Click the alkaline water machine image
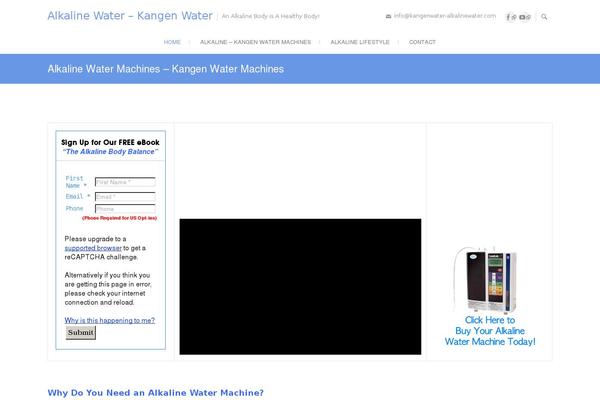Viewport: 600px width, 400px height. [x=486, y=279]
